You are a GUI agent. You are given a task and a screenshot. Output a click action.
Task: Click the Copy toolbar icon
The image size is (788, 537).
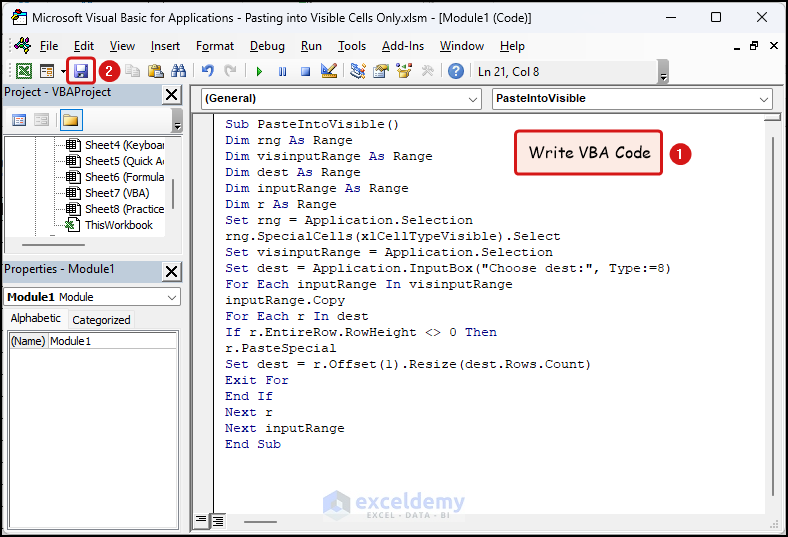coord(132,71)
